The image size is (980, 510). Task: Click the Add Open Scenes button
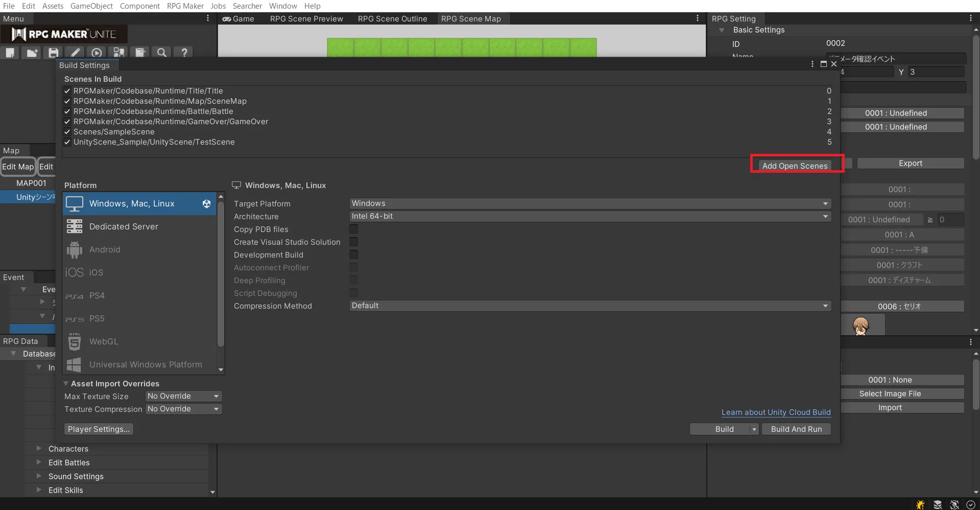pos(795,166)
